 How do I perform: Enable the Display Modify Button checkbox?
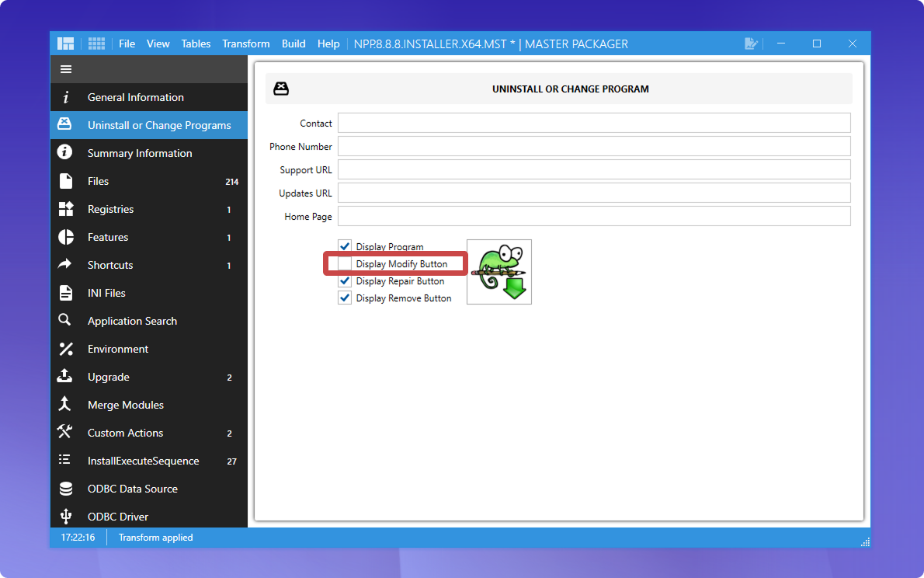[345, 264]
